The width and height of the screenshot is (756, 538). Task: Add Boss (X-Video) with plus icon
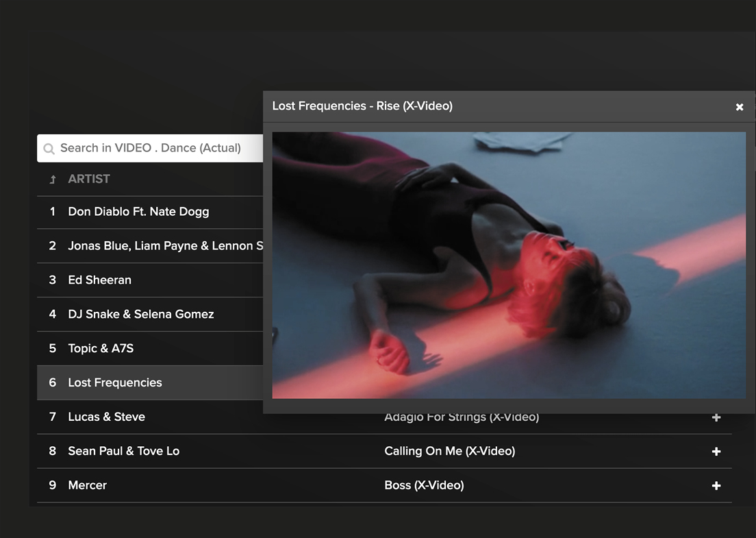click(716, 486)
